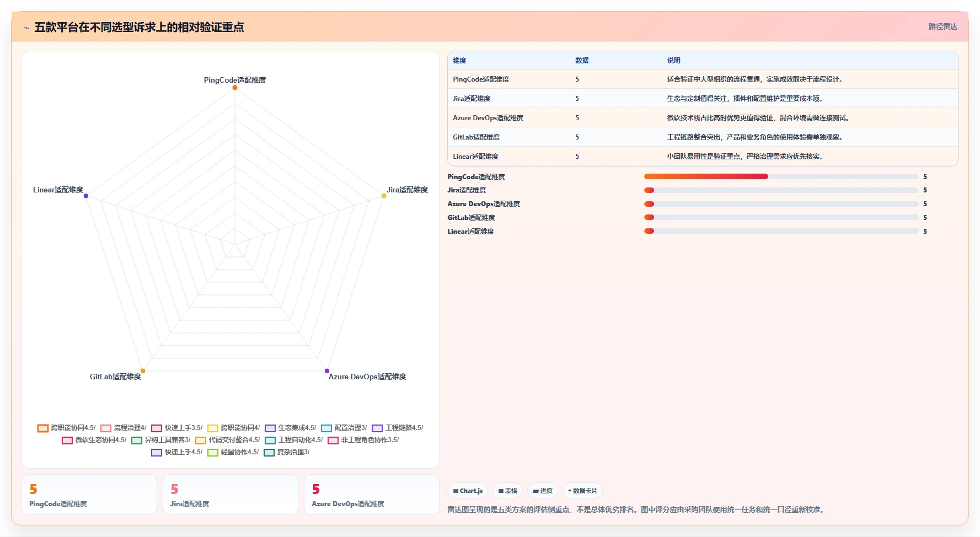Image resolution: width=980 pixels, height=537 pixels.
Task: Click the 说明 table column header
Action: 673,61
